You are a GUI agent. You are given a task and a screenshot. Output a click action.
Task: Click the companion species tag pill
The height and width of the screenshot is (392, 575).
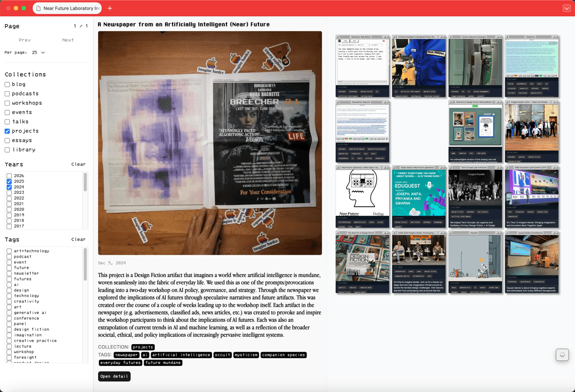click(284, 355)
